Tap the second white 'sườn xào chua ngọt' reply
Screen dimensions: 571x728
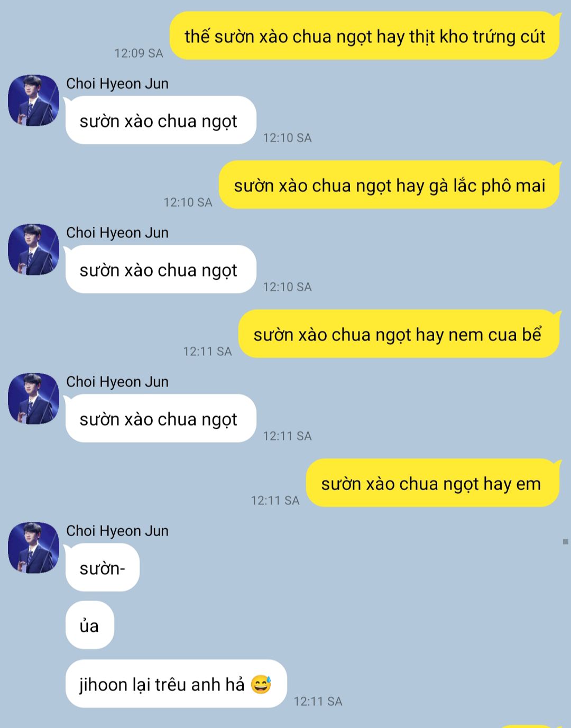coord(161,269)
